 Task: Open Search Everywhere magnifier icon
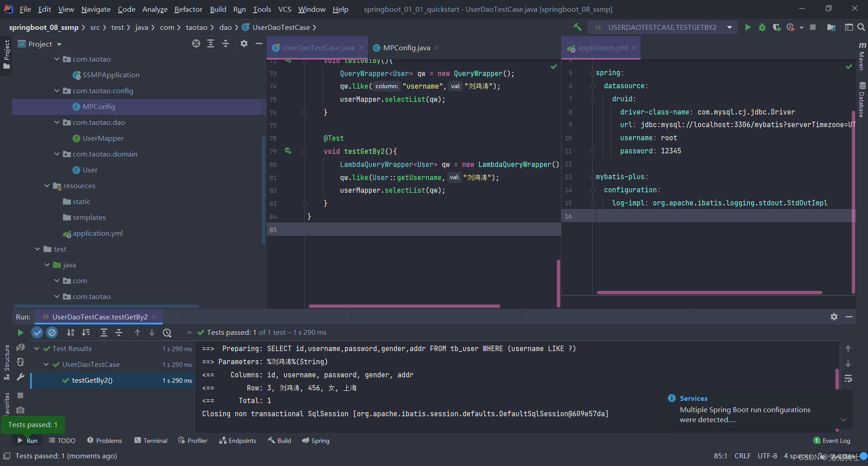coord(861,28)
